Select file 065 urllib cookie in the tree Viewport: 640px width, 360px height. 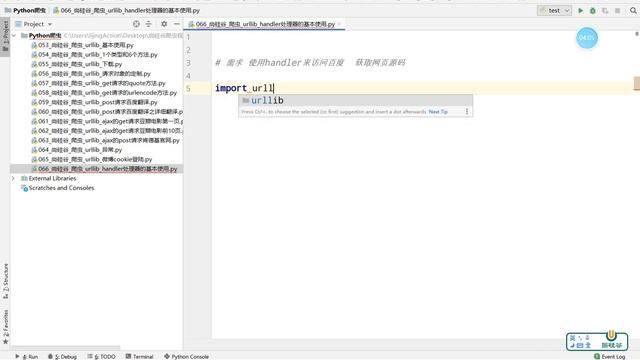coord(92,159)
